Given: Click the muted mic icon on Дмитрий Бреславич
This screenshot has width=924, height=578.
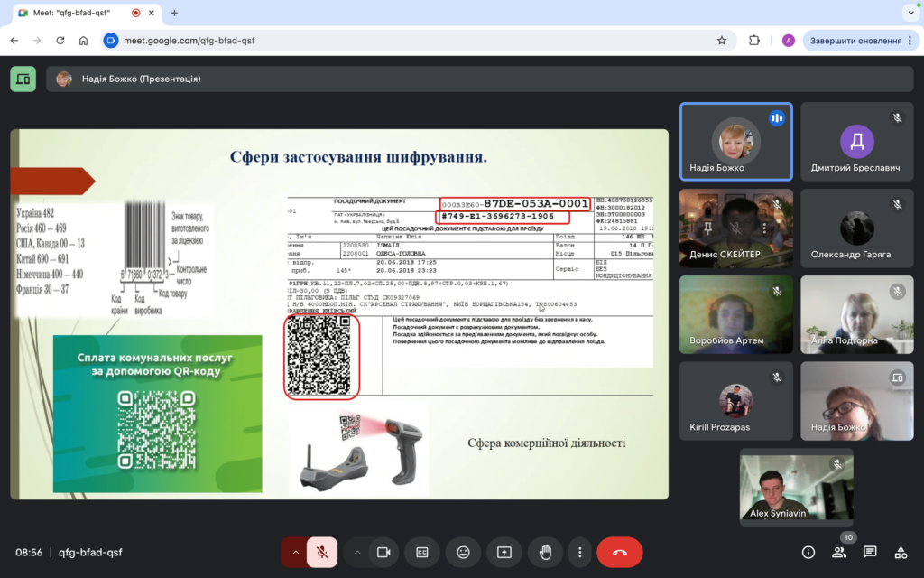Looking at the screenshot, I should tap(898, 118).
